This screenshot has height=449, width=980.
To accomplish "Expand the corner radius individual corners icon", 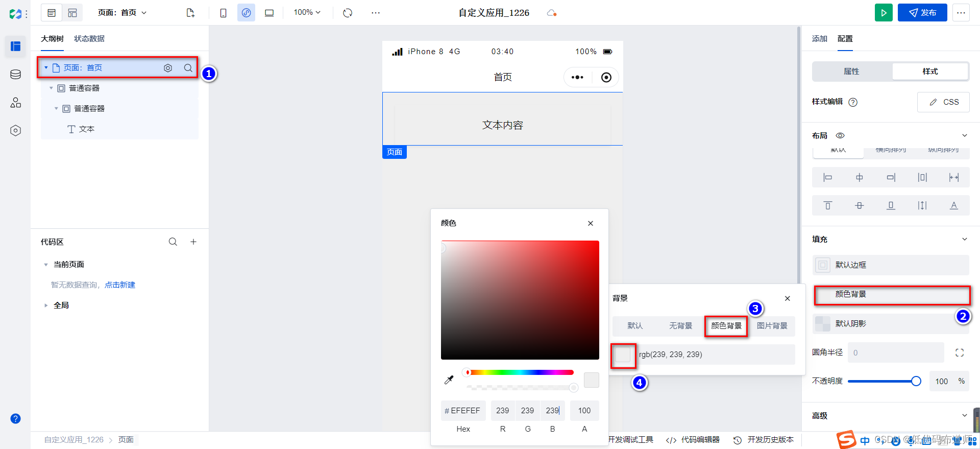I will coord(960,352).
